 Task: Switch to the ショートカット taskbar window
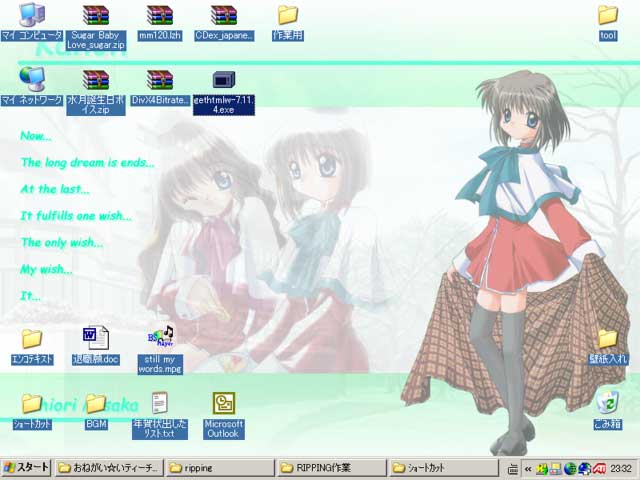click(442, 467)
